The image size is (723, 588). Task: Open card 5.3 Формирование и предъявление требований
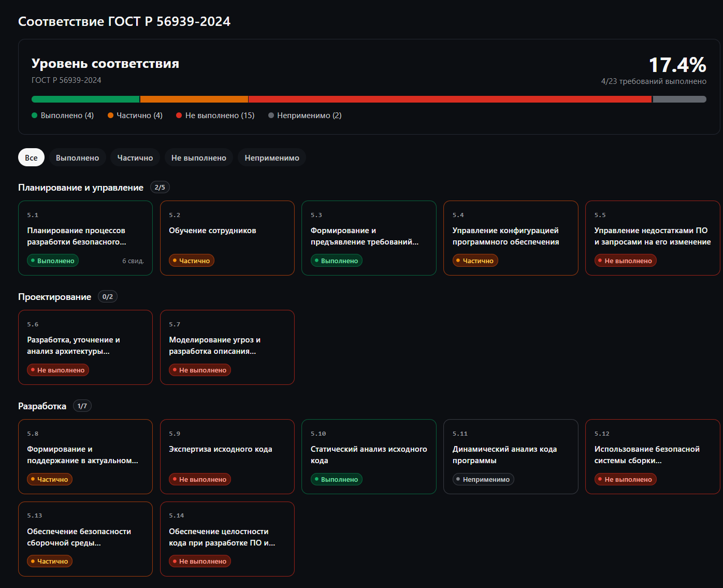point(369,238)
